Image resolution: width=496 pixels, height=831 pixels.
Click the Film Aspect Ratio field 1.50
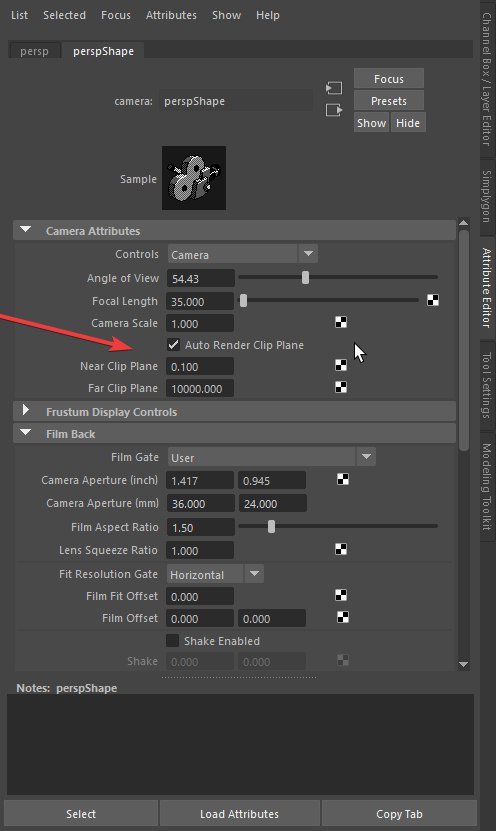pos(200,527)
